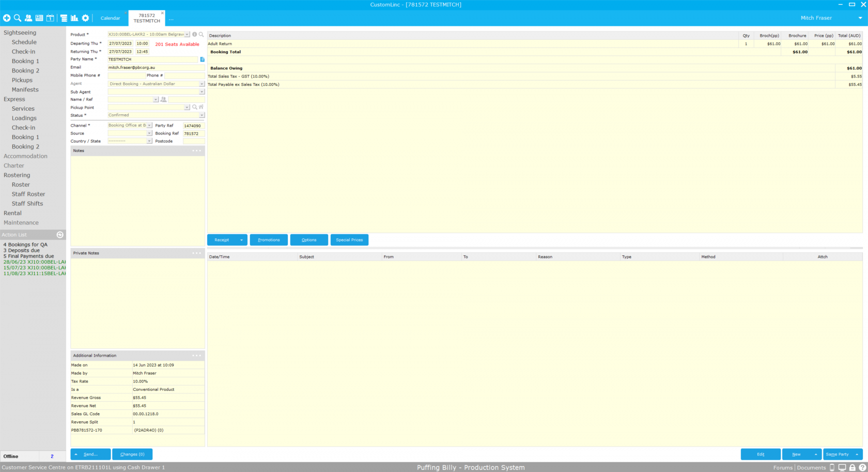Image resolution: width=868 pixels, height=472 pixels.
Task: Click the mobile phone icon in status bar
Action: pos(832,467)
